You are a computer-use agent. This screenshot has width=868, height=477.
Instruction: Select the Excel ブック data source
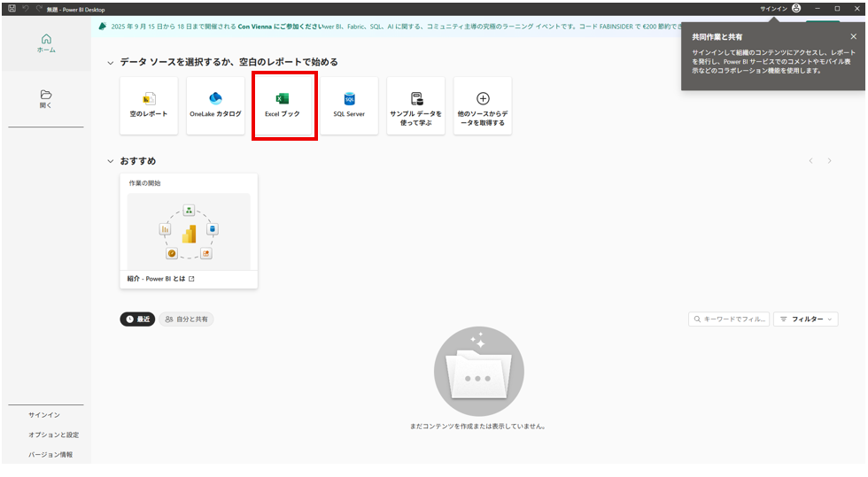pyautogui.click(x=283, y=105)
